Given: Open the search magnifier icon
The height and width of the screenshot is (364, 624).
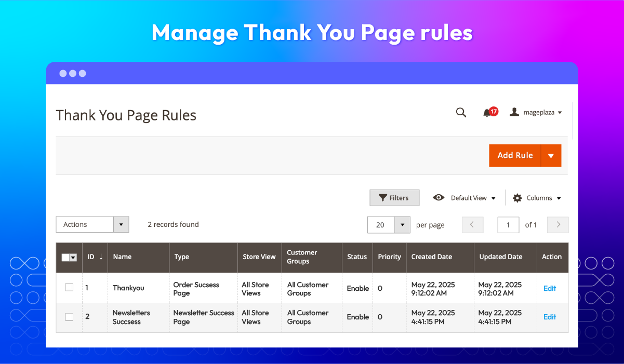Looking at the screenshot, I should point(461,112).
